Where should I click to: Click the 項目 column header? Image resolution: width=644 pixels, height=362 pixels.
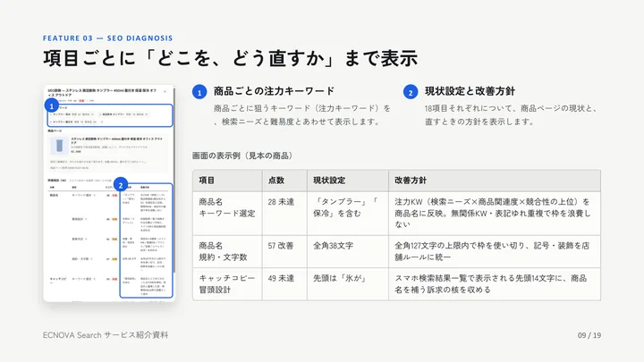tap(227, 181)
